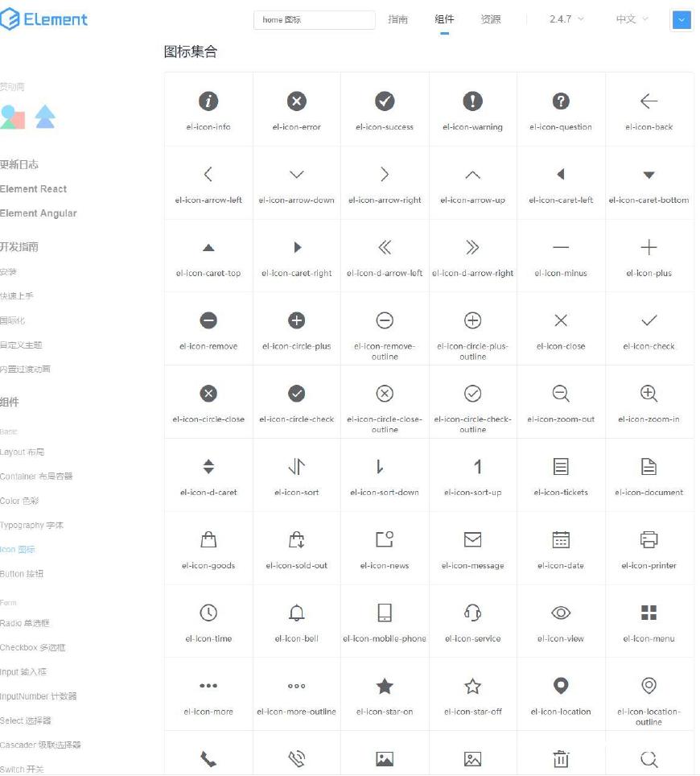The height and width of the screenshot is (776, 700).
Task: Open the 中文 language dropdown
Action: [x=632, y=19]
